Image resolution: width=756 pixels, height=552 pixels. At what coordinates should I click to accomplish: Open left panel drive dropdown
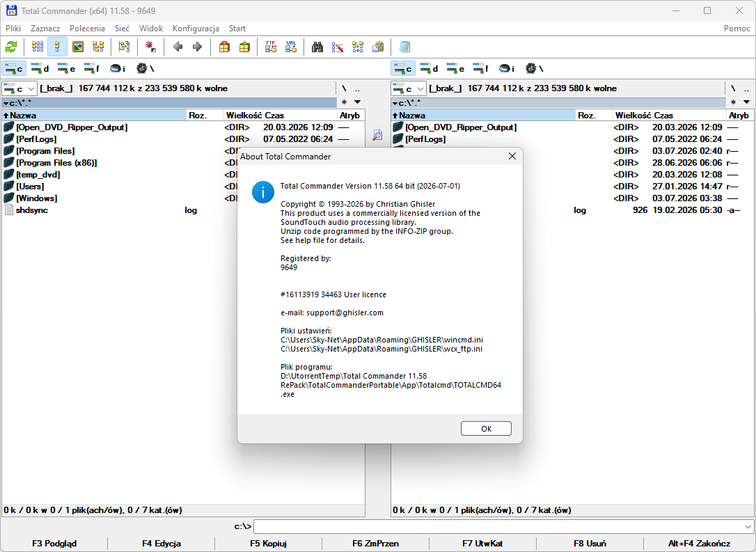point(19,88)
